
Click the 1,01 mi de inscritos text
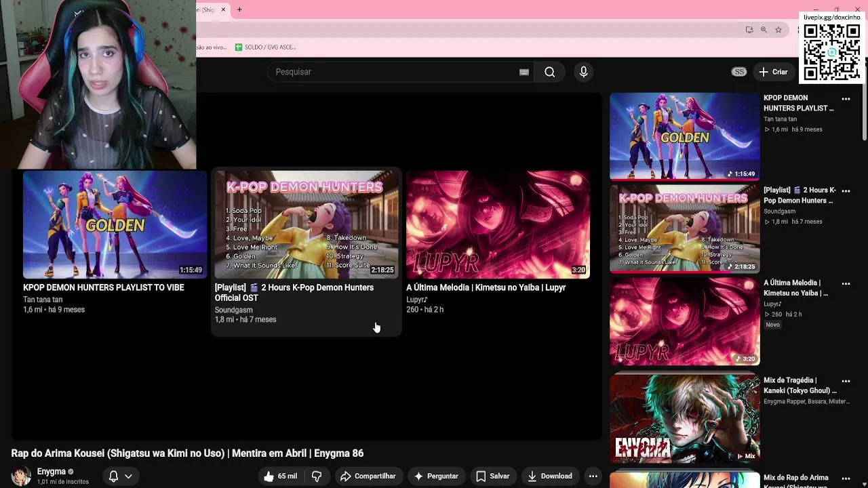coord(63,482)
